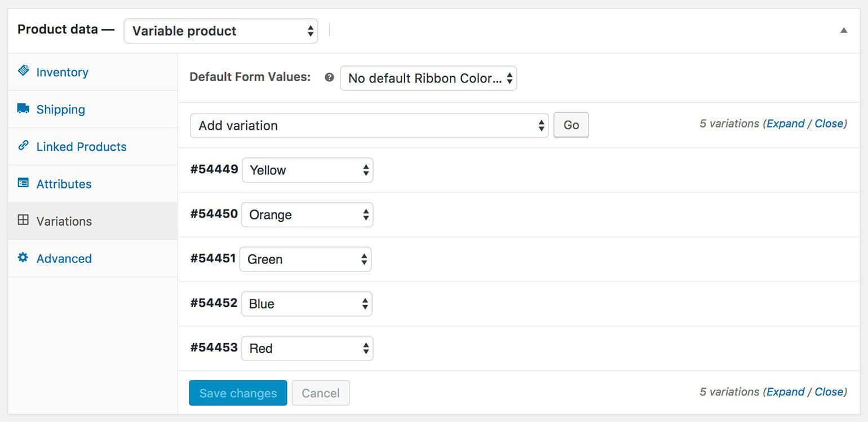Open the Green variation color selector
868x422 pixels.
305,259
